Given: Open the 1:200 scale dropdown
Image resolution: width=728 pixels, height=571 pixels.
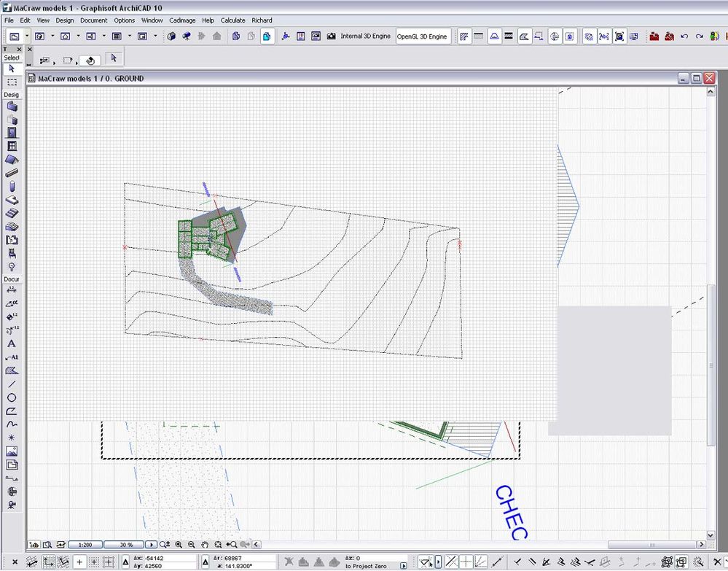Looking at the screenshot, I should tap(85, 544).
